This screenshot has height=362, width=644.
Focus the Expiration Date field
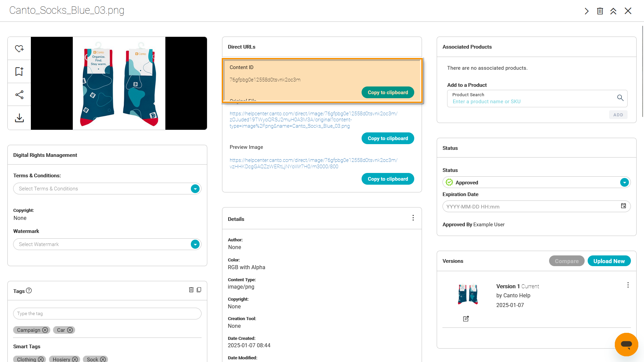click(x=536, y=206)
